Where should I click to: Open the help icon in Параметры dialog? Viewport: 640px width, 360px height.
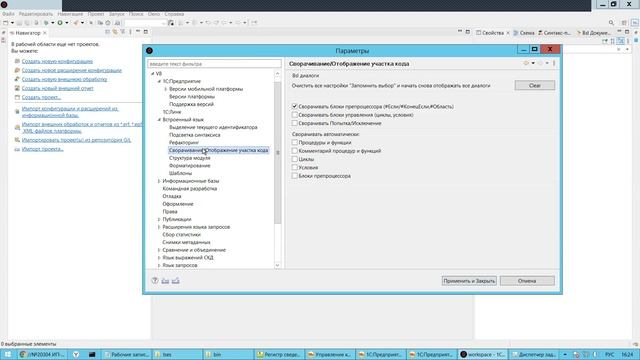click(155, 280)
